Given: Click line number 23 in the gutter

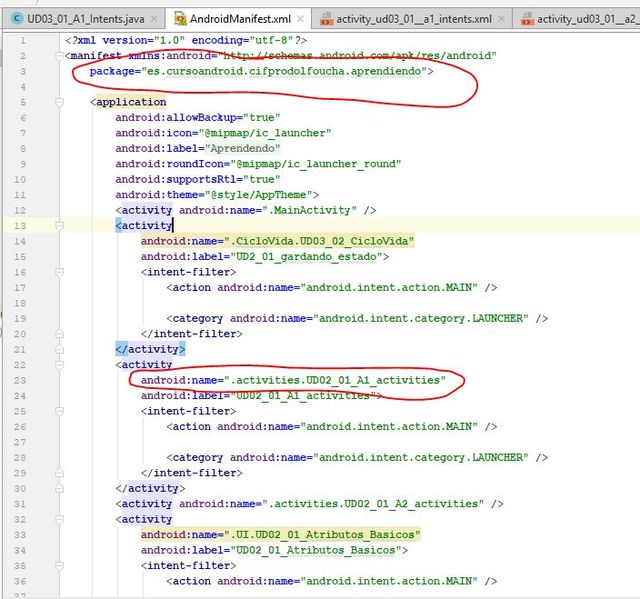Looking at the screenshot, I should [x=20, y=380].
